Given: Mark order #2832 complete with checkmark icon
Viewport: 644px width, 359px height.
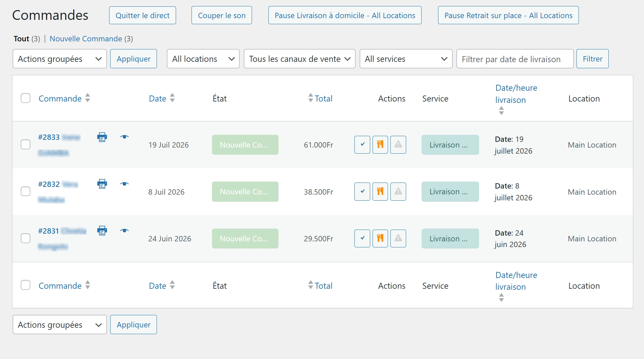Looking at the screenshot, I should click(x=362, y=192).
